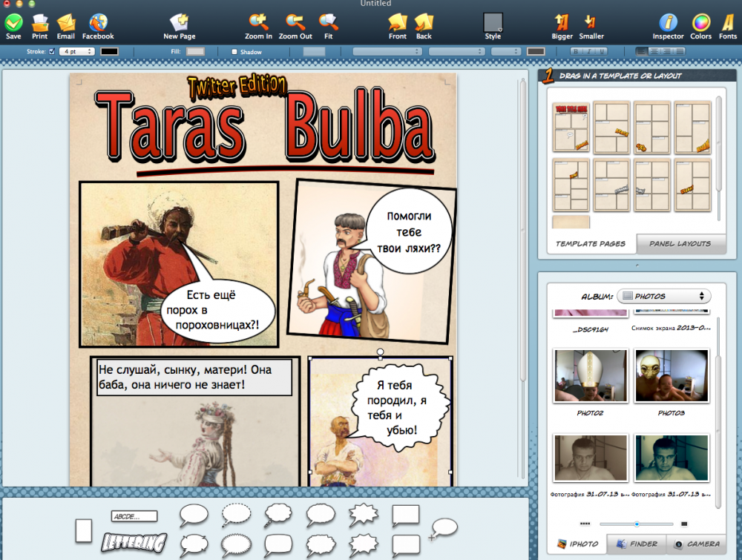Image resolution: width=742 pixels, height=560 pixels.
Task: Click the dark gray text color swatch
Action: click(x=536, y=52)
